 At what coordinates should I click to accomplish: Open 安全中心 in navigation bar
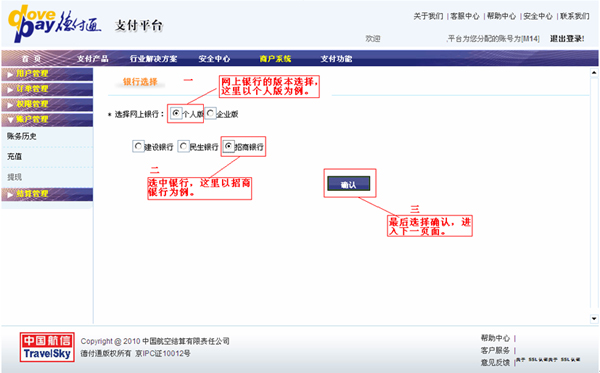[214, 59]
